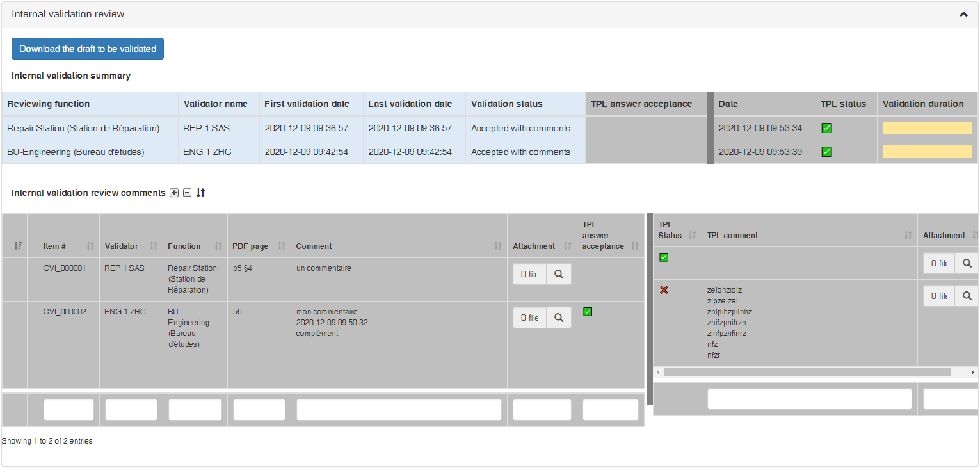The width and height of the screenshot is (980, 468).
Task: Click collapse-all minus icon beside review comments
Action: pos(187,193)
